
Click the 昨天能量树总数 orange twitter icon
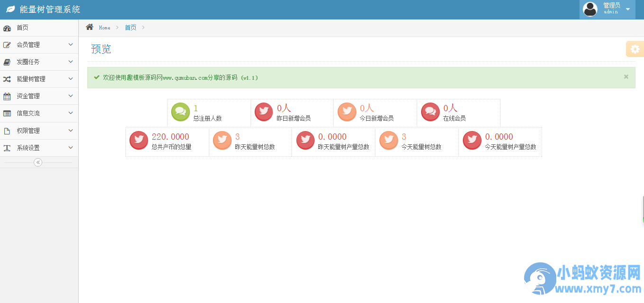pos(222,141)
